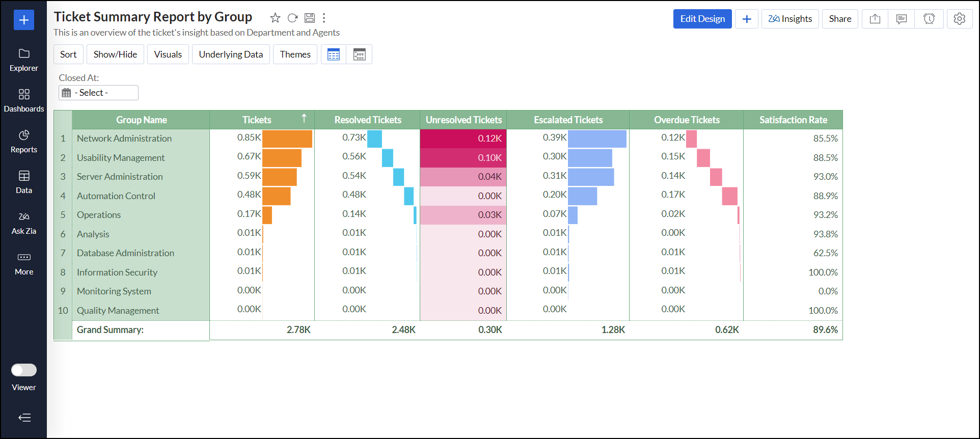Switch to the second table layout icon
Screen dimensions: 980x439
[x=359, y=54]
